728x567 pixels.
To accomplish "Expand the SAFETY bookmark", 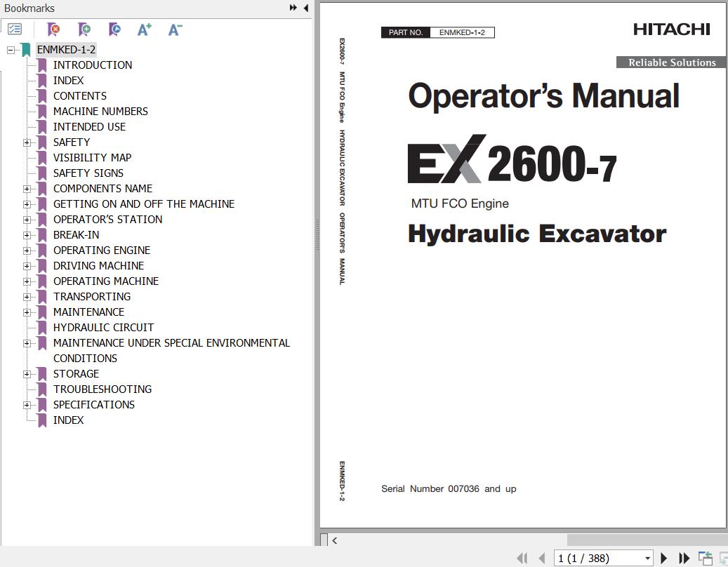I will (27, 142).
